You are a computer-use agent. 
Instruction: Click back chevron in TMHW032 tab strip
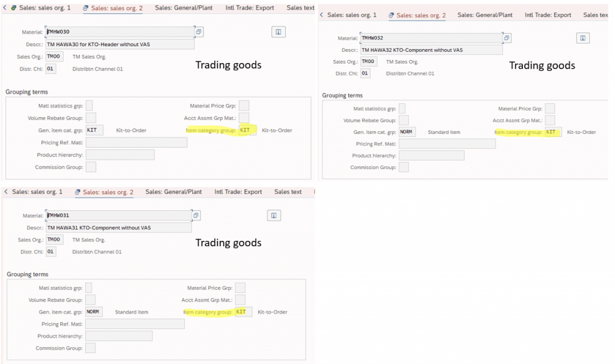322,15
